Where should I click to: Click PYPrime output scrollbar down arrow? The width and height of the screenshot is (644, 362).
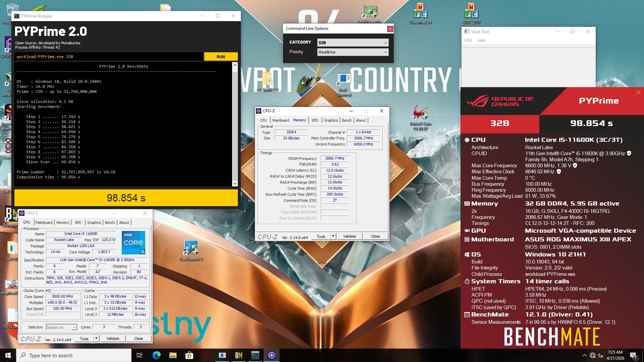[235, 183]
